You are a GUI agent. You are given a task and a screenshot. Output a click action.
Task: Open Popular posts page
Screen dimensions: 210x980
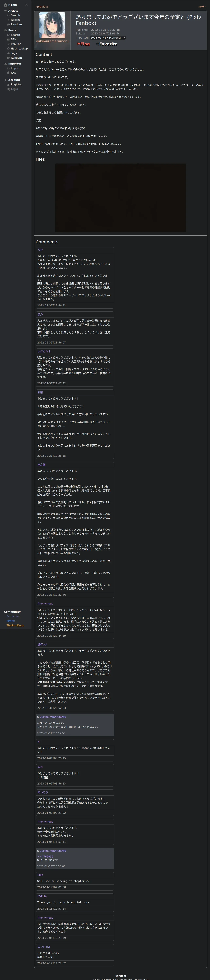14,44
